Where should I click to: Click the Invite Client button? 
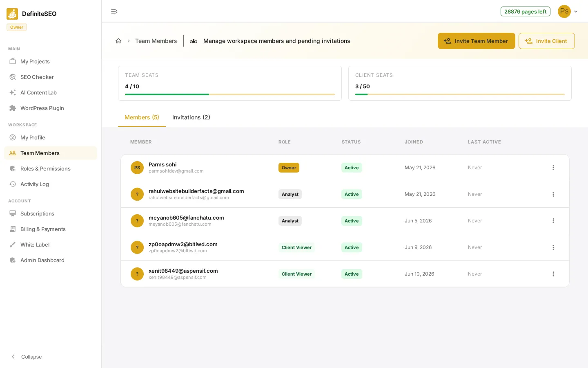(x=546, y=41)
